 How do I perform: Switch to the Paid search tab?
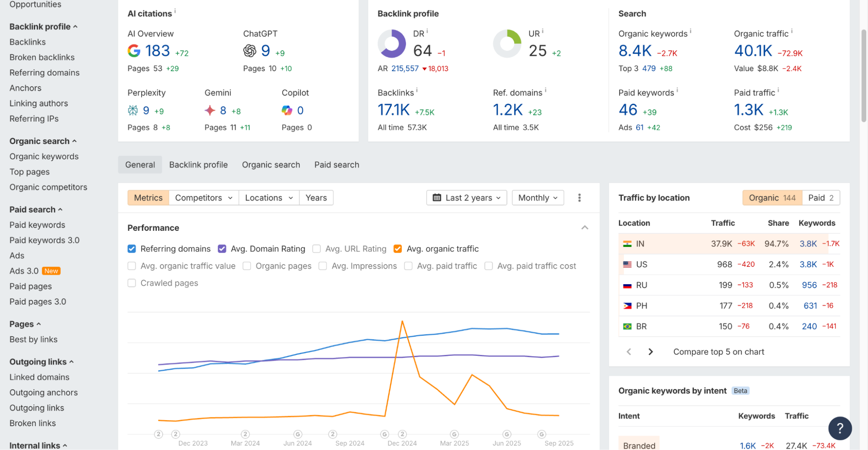[337, 164]
